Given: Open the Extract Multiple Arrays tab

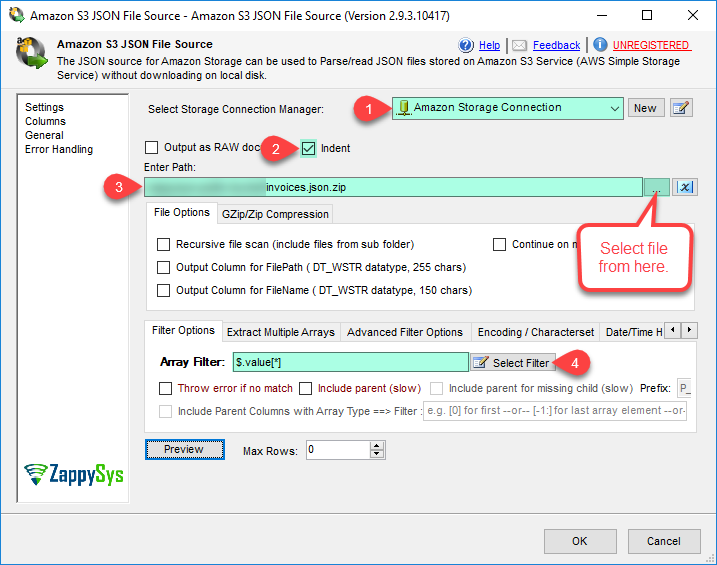Looking at the screenshot, I should (281, 332).
